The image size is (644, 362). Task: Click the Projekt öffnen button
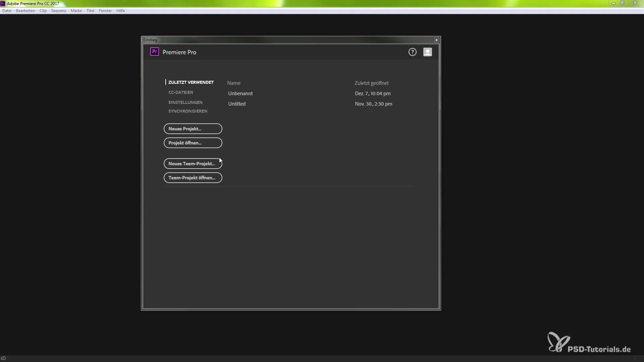(193, 143)
